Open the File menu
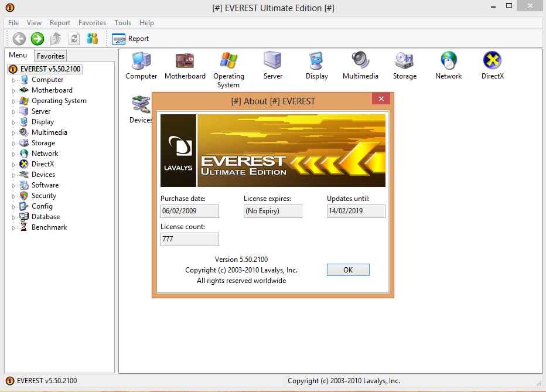 pyautogui.click(x=13, y=23)
